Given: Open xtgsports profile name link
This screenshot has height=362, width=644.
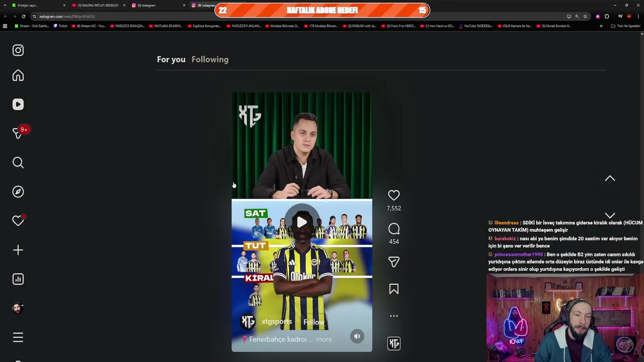Looking at the screenshot, I should tap(276, 322).
